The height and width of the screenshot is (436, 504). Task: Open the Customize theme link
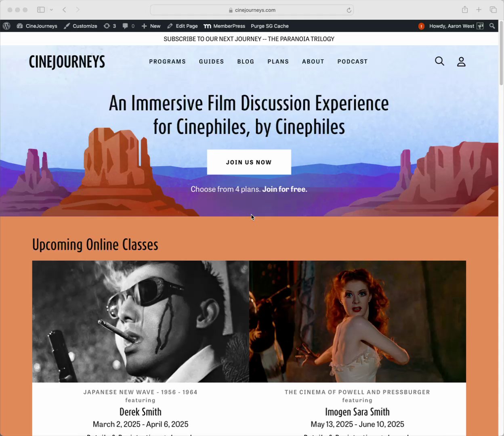(x=80, y=26)
